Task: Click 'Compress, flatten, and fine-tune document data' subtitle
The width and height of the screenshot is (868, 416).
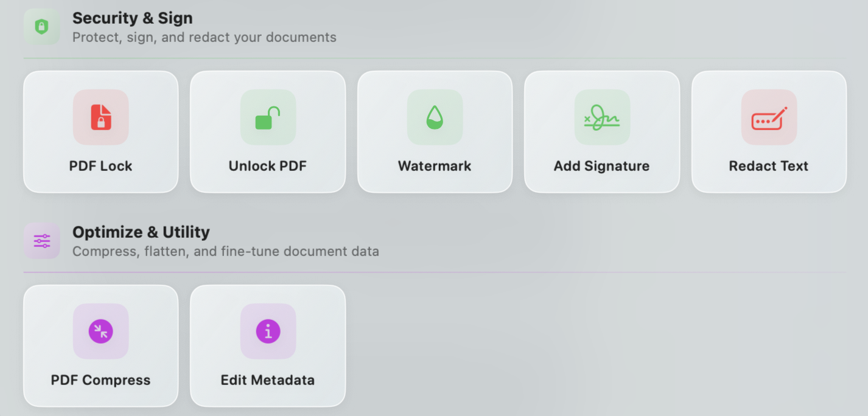Action: click(226, 251)
